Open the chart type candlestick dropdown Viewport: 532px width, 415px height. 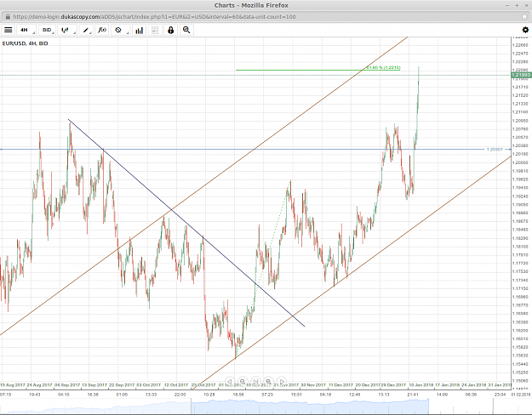67,30
